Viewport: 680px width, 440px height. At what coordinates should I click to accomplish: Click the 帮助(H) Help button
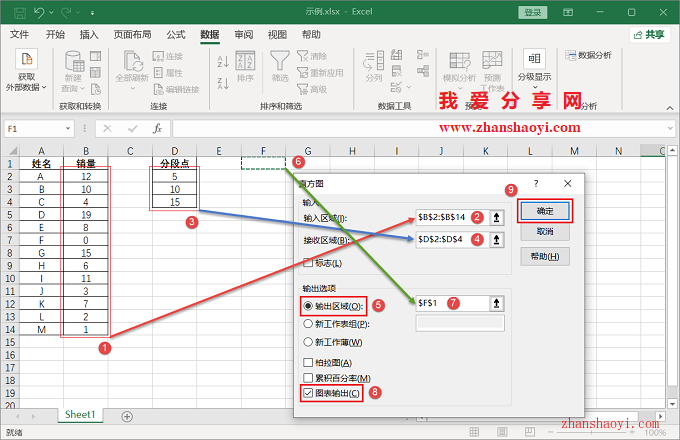click(x=545, y=257)
